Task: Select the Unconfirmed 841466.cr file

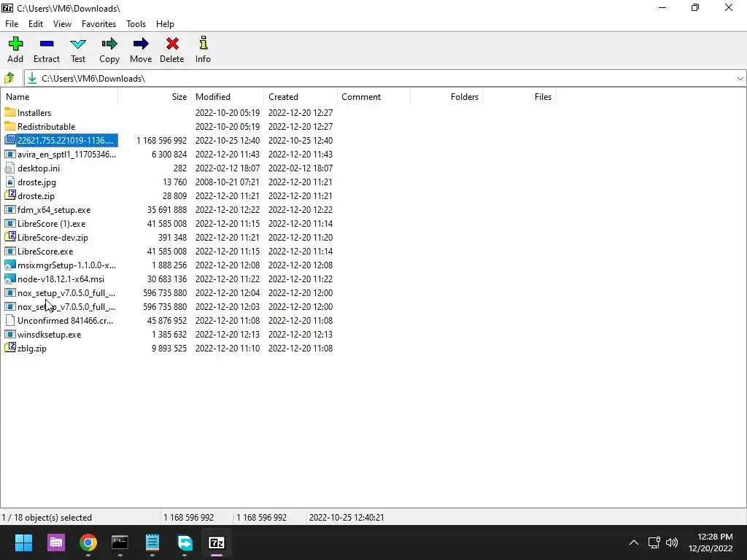Action: (x=65, y=321)
